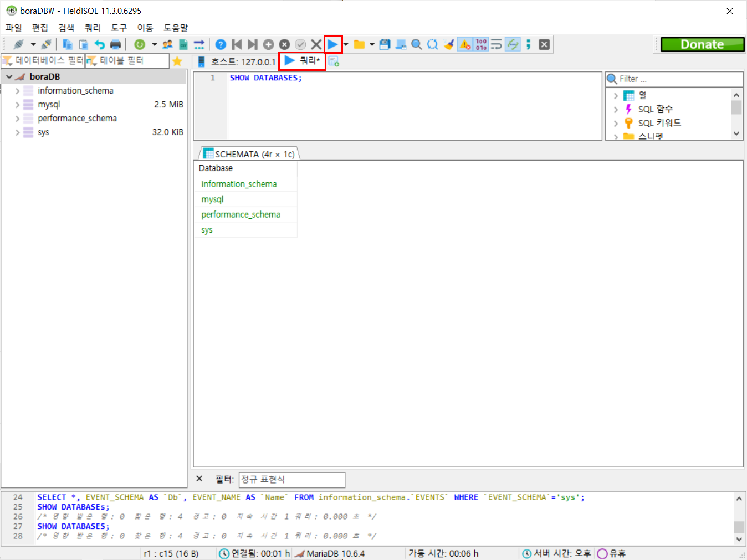The width and height of the screenshot is (747, 560).
Task: Click the green refresh icon
Action: tap(140, 44)
